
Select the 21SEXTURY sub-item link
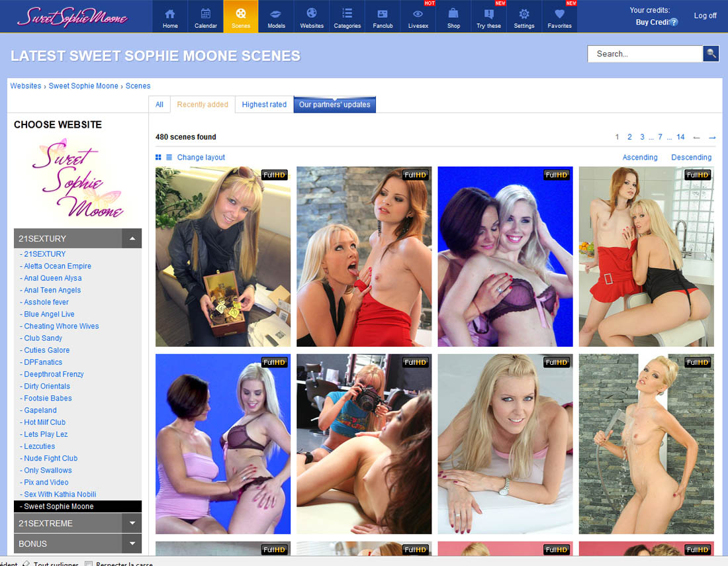coord(44,254)
